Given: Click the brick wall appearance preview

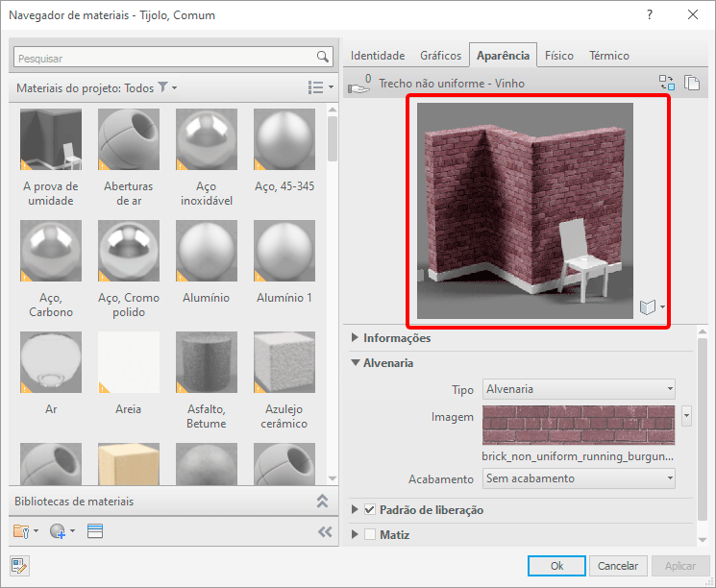Looking at the screenshot, I should tap(525, 210).
